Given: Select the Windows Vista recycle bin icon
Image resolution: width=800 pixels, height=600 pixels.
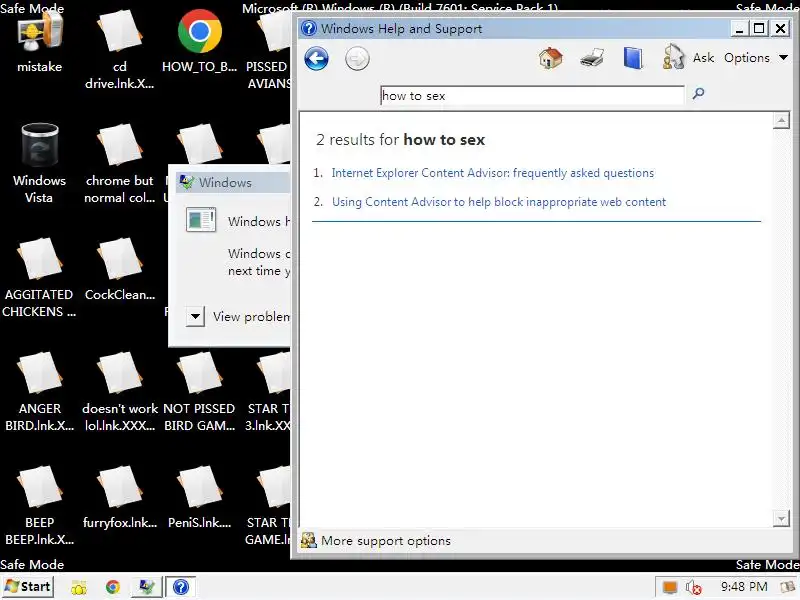Looking at the screenshot, I should [39, 163].
